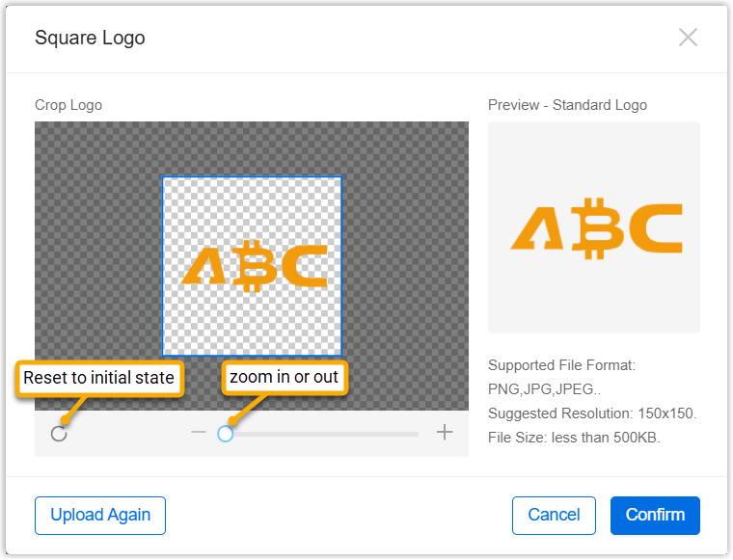The height and width of the screenshot is (560, 733).
Task: Click the "zoom in or out" callout label
Action: click(285, 377)
